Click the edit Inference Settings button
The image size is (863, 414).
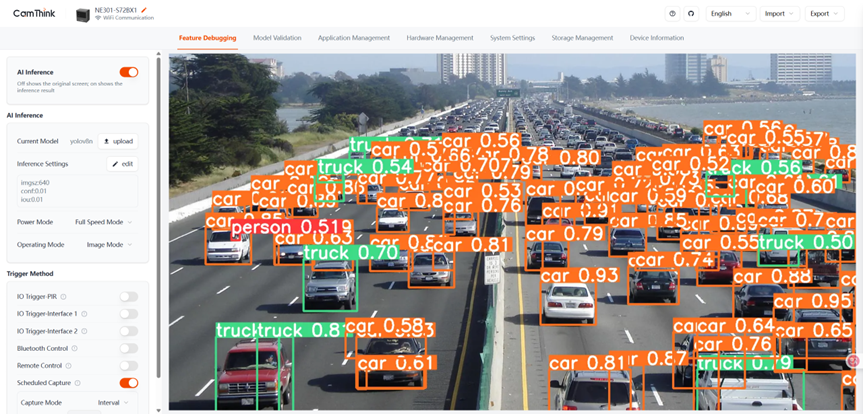[122, 164]
